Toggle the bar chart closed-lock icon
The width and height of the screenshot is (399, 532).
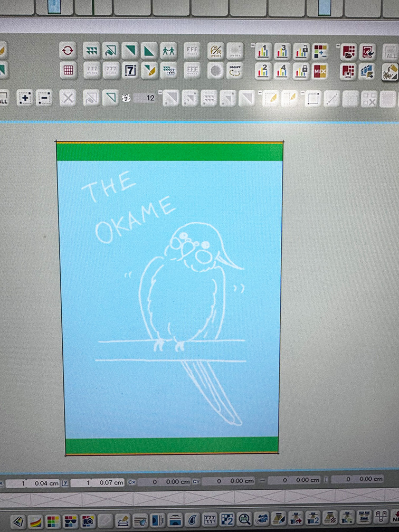[x=301, y=71]
